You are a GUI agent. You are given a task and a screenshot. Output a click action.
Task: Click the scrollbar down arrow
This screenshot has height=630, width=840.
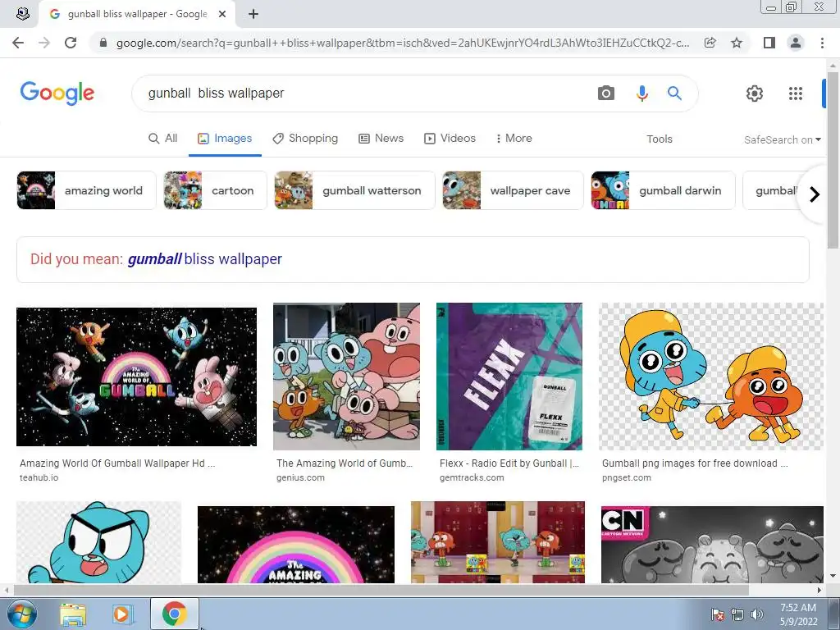coord(833,576)
